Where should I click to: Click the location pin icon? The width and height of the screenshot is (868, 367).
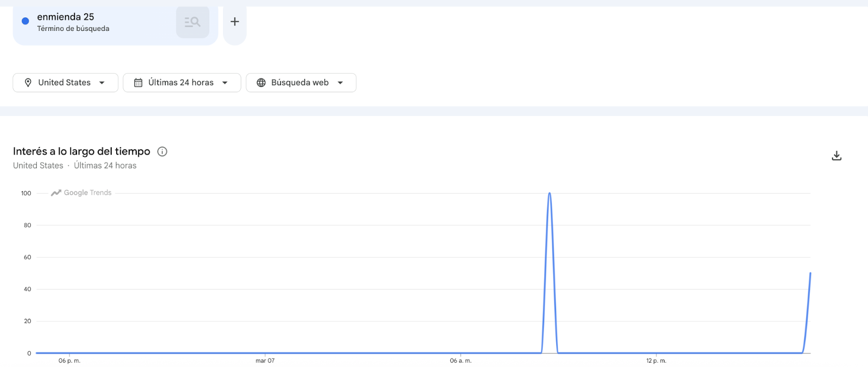[28, 82]
